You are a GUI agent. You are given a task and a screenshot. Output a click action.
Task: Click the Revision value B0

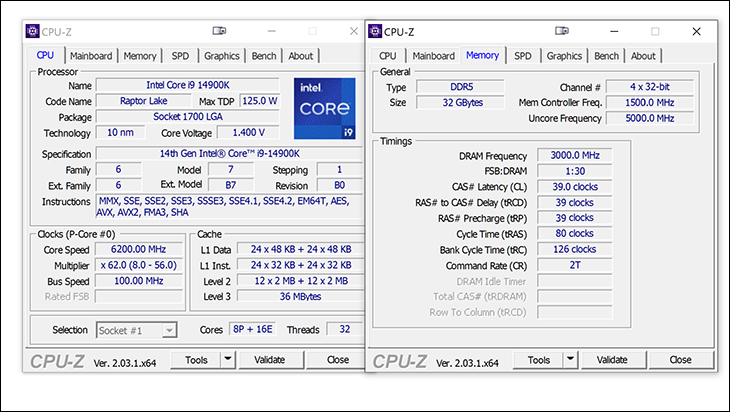point(339,185)
